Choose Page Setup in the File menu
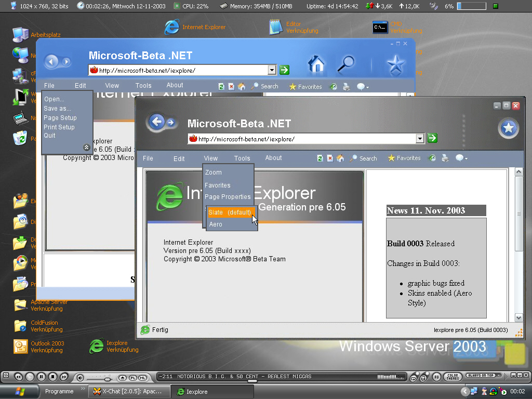 [x=60, y=118]
